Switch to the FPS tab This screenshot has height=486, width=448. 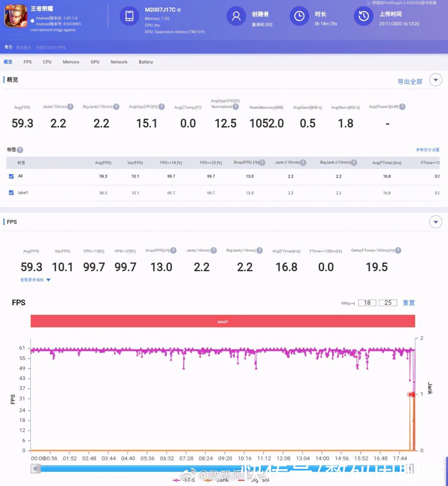pyautogui.click(x=28, y=62)
